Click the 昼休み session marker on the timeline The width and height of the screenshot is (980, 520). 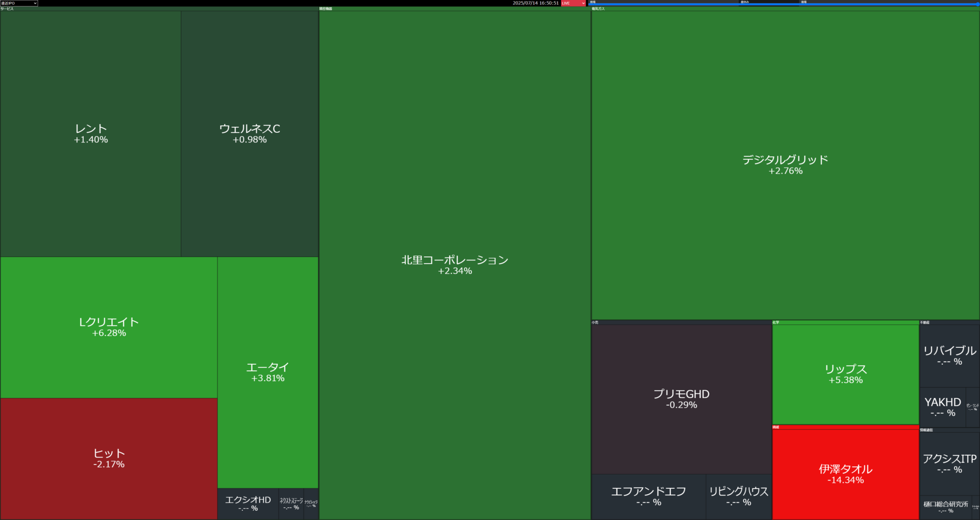pos(745,2)
